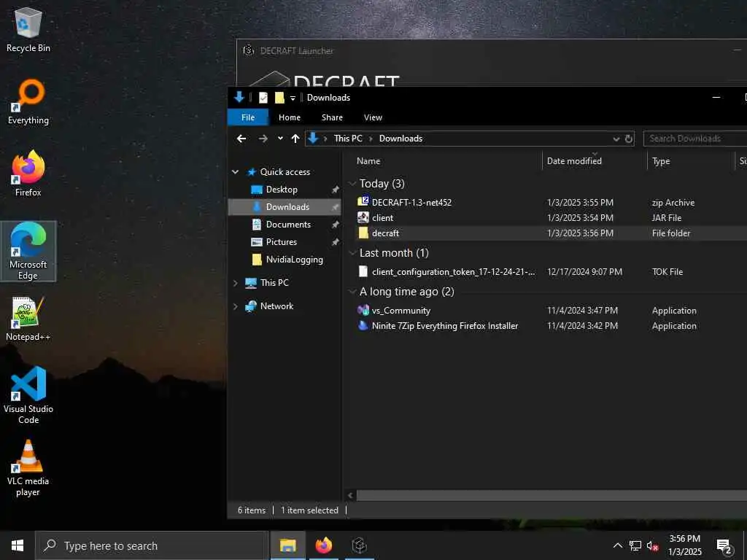The width and height of the screenshot is (747, 560).
Task: Click the New Folder icon in the Explorer title bar
Action: click(x=279, y=98)
